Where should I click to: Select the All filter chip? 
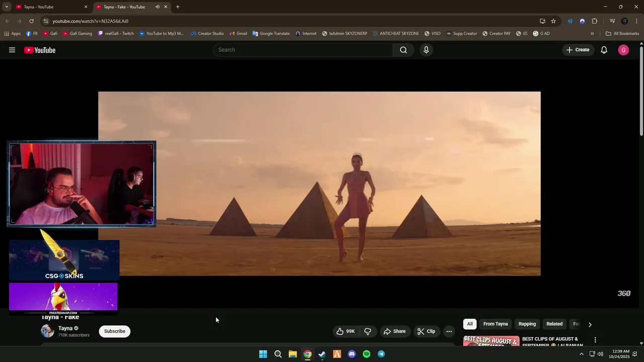click(470, 324)
